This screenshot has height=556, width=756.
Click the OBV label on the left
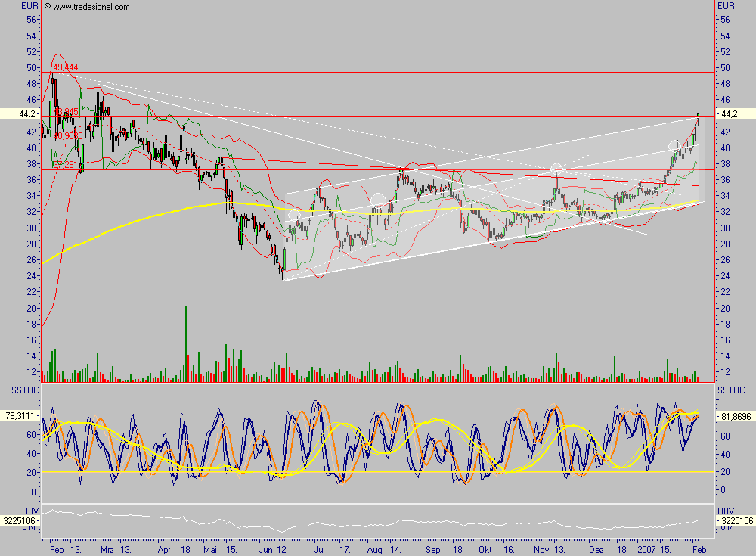pos(30,511)
